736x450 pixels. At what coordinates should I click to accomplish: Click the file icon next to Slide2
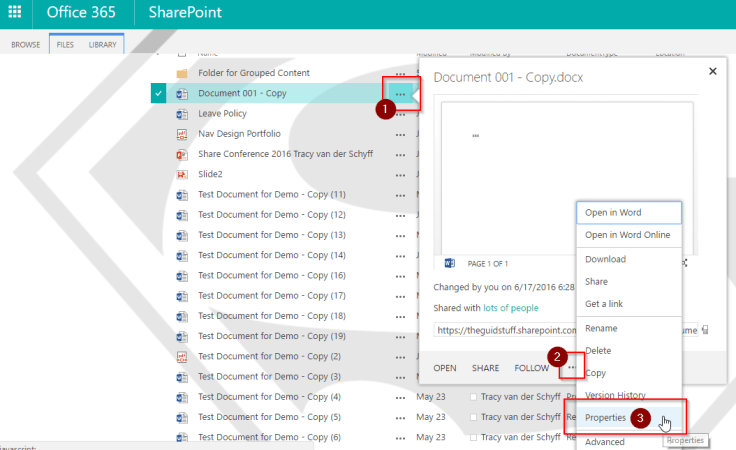click(182, 175)
